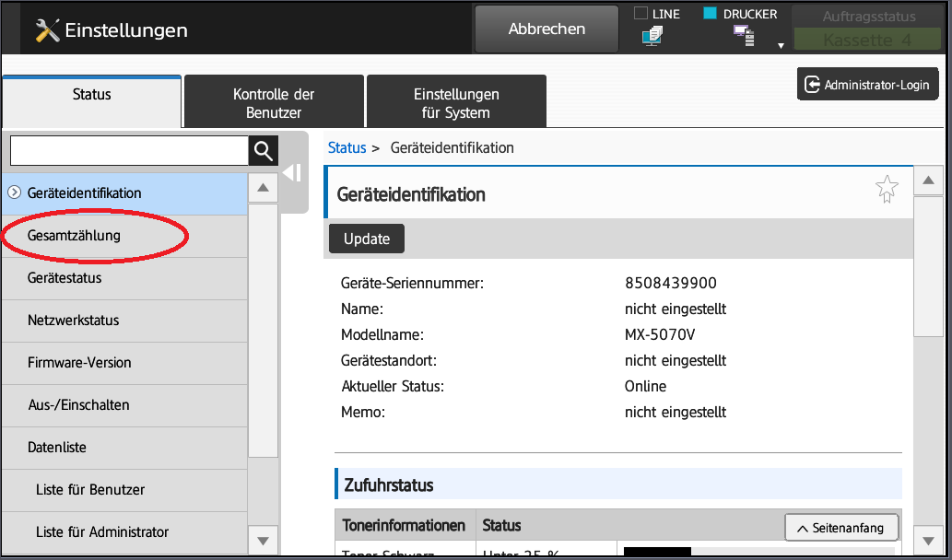The image size is (952, 560).
Task: Collapse the sidebar with double-arrow icon
Action: click(292, 173)
